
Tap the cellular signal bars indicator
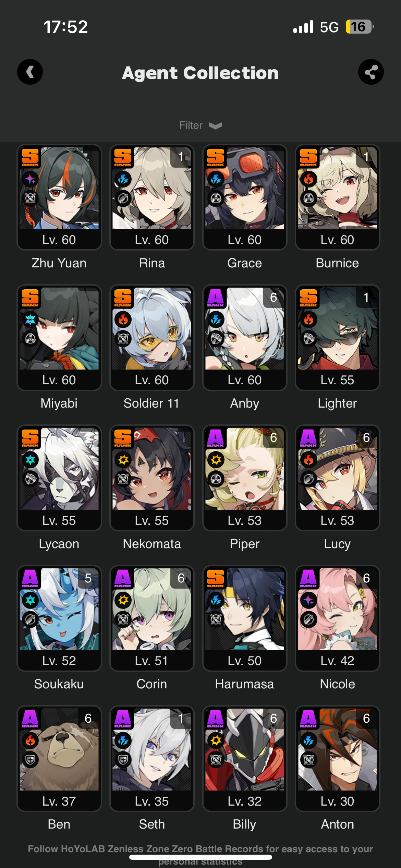tap(303, 27)
